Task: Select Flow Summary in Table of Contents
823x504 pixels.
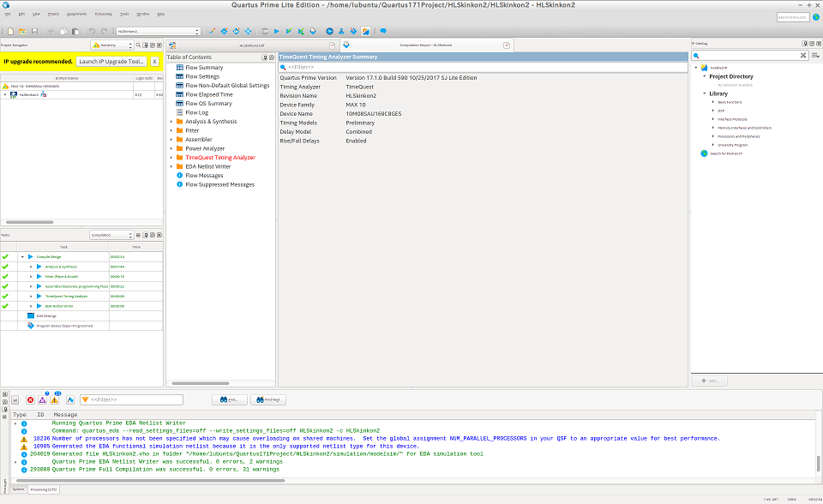Action: point(204,68)
